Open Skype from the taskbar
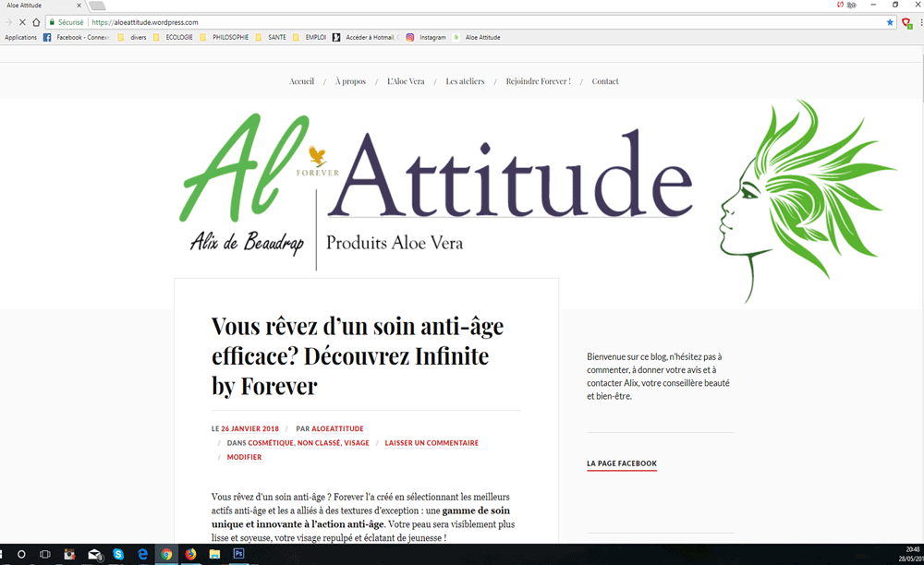 (x=118, y=554)
